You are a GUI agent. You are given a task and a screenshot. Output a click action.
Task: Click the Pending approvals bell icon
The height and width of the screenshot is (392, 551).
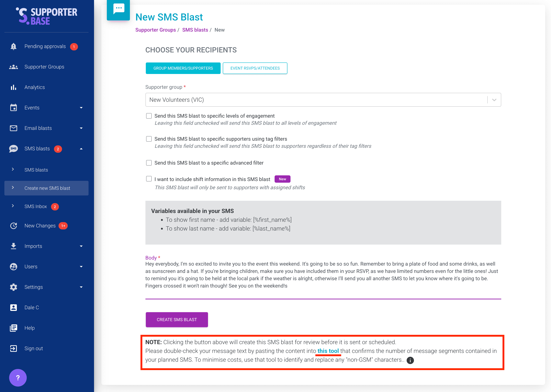[14, 46]
